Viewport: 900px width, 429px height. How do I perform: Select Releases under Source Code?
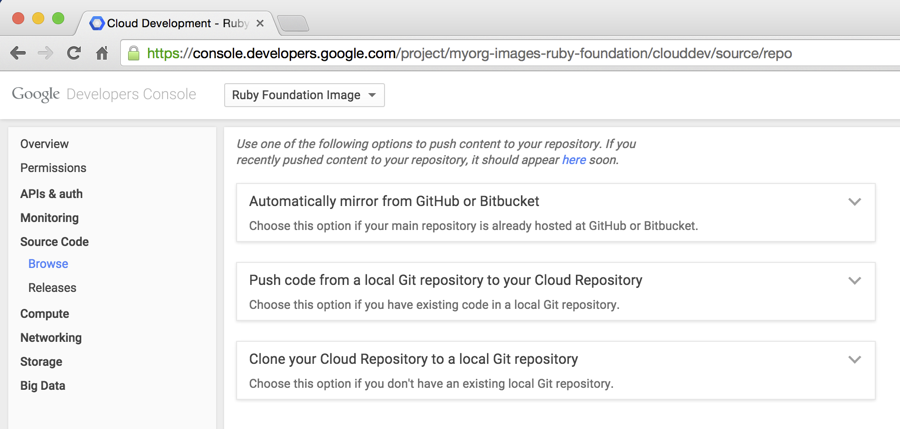pyautogui.click(x=52, y=288)
